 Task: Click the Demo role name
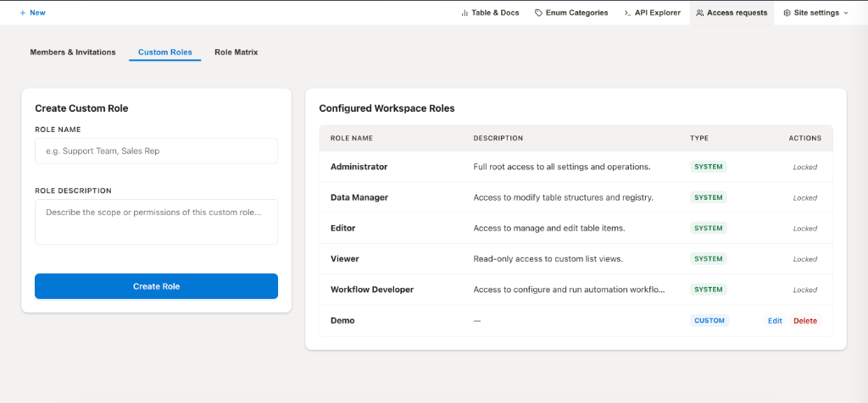pos(342,321)
